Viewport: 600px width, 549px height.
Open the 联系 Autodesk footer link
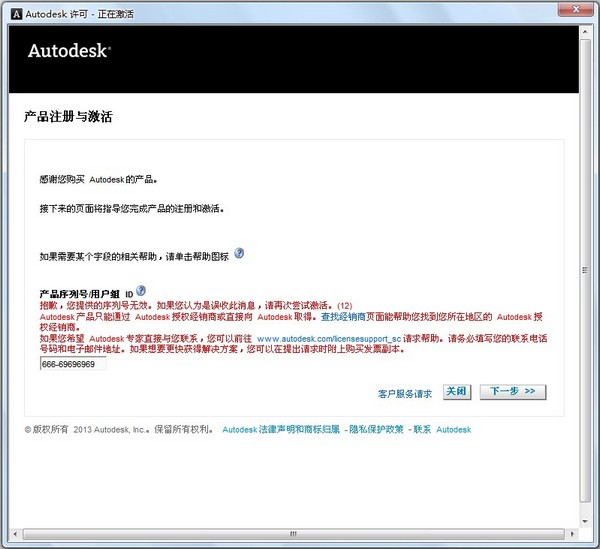click(442, 429)
